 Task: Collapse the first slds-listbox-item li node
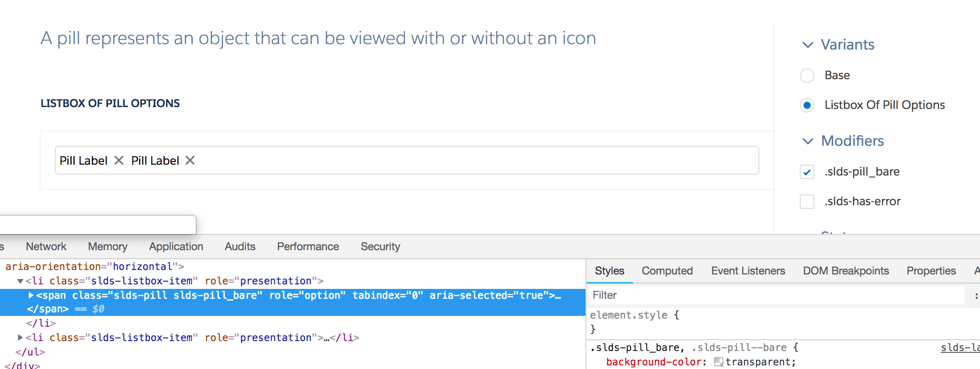pos(20,281)
